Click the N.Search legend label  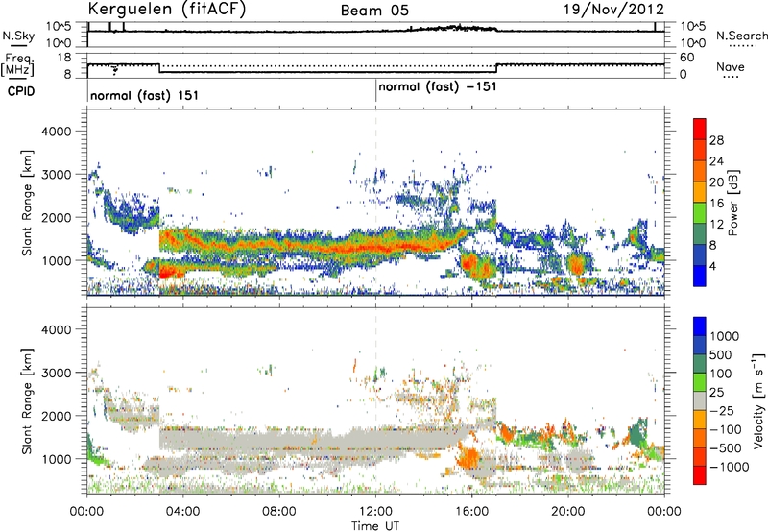click(741, 36)
